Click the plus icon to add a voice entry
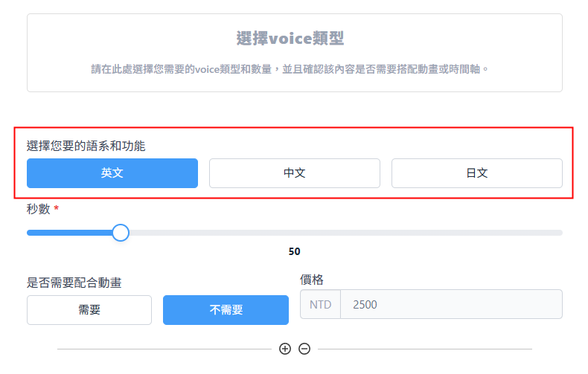Viewport: 588px width, 374px height. pos(284,349)
